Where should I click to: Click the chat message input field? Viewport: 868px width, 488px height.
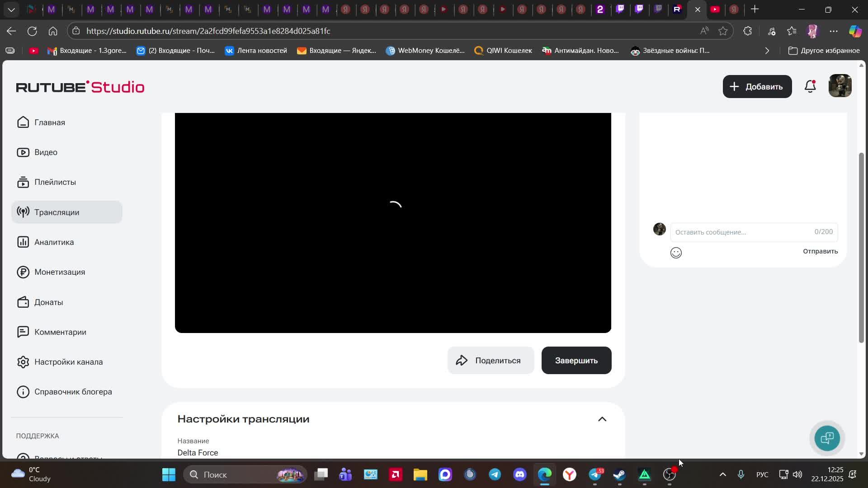754,232
